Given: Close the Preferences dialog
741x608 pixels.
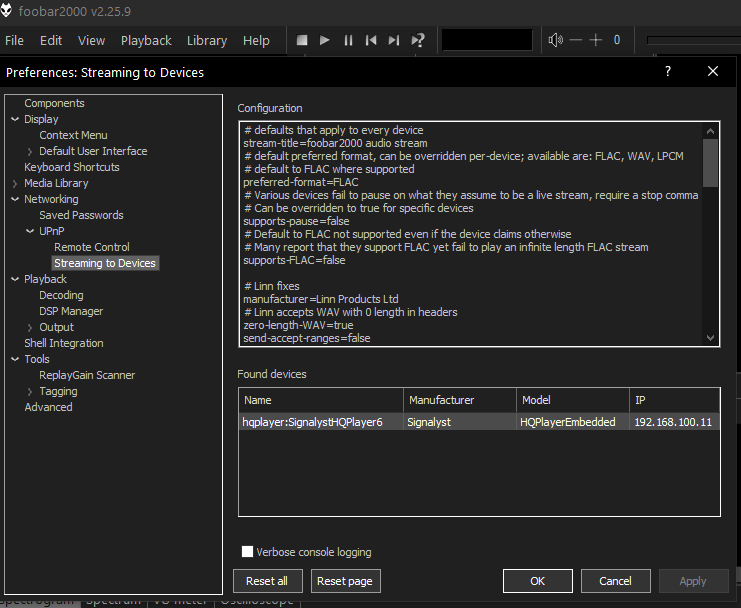Looking at the screenshot, I should (713, 71).
